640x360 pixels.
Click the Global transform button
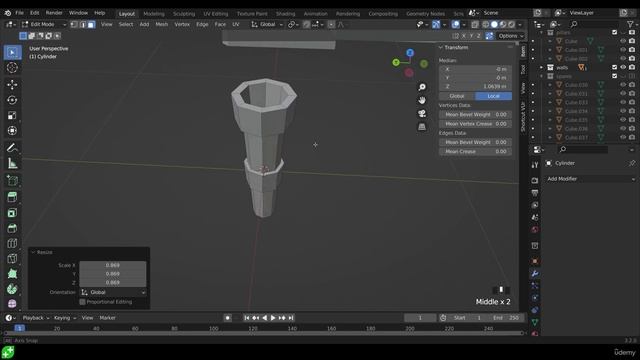click(x=457, y=96)
